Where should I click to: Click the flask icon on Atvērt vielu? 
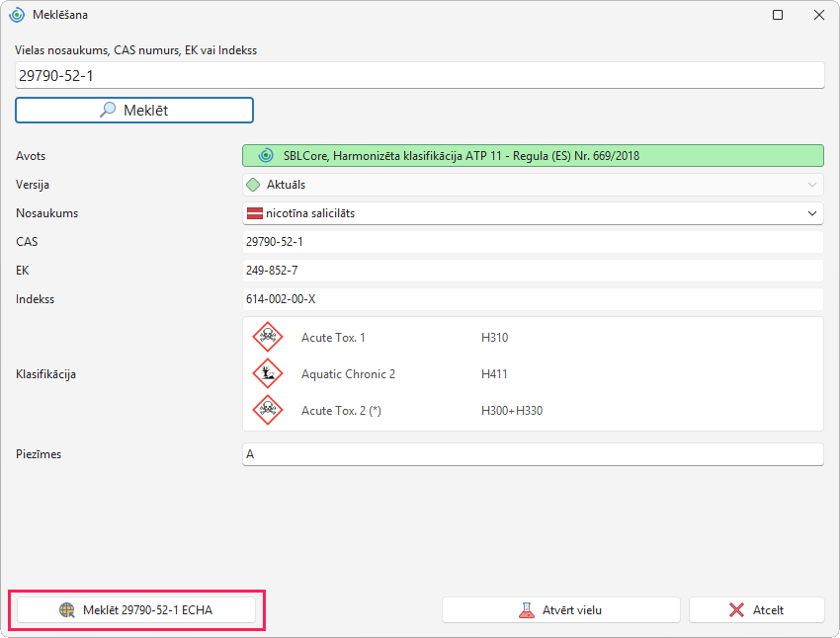pos(527,610)
